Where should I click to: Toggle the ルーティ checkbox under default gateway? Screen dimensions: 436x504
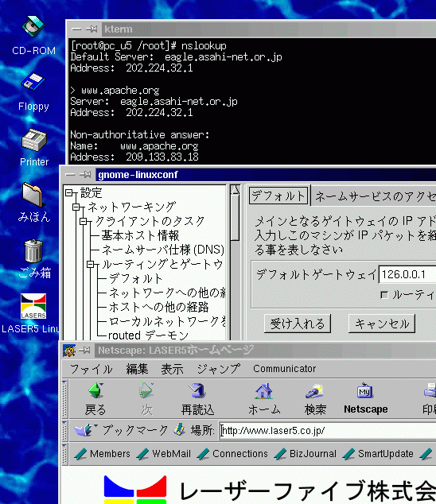click(383, 295)
